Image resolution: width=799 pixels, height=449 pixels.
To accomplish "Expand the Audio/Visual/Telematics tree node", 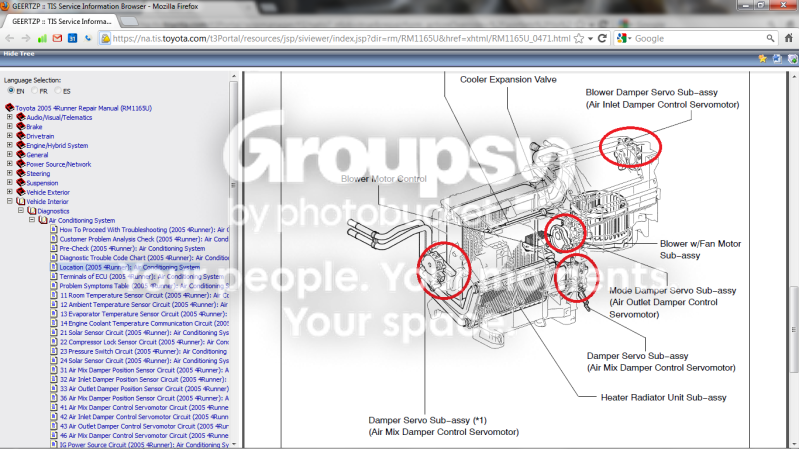I will 9,117.
